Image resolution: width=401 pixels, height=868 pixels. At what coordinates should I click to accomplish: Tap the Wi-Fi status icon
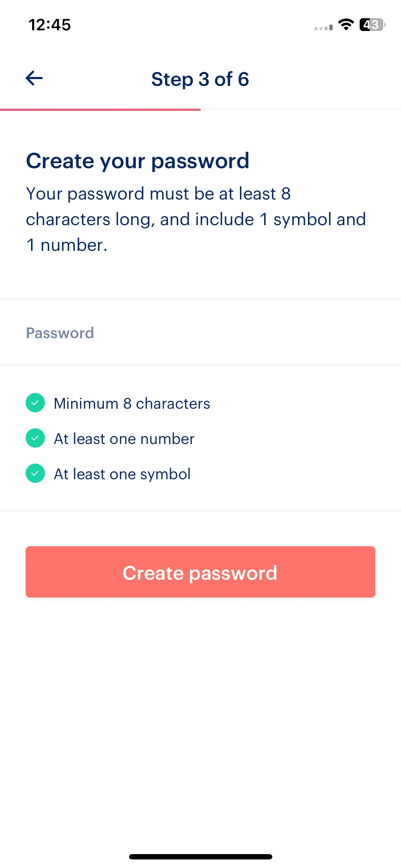[x=346, y=25]
